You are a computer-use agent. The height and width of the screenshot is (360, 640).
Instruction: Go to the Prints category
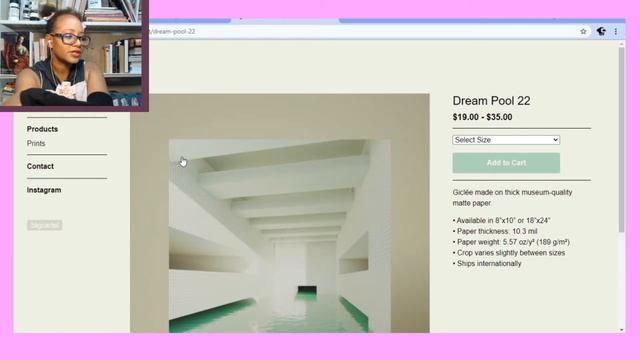(36, 144)
